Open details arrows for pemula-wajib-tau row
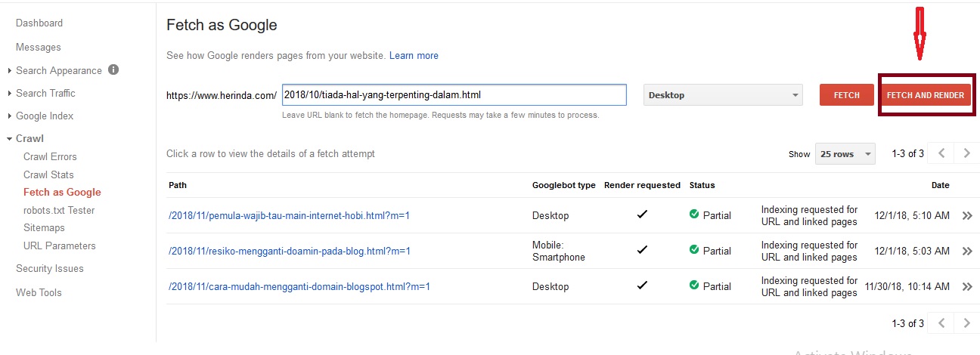This screenshot has width=980, height=355. pos(966,215)
